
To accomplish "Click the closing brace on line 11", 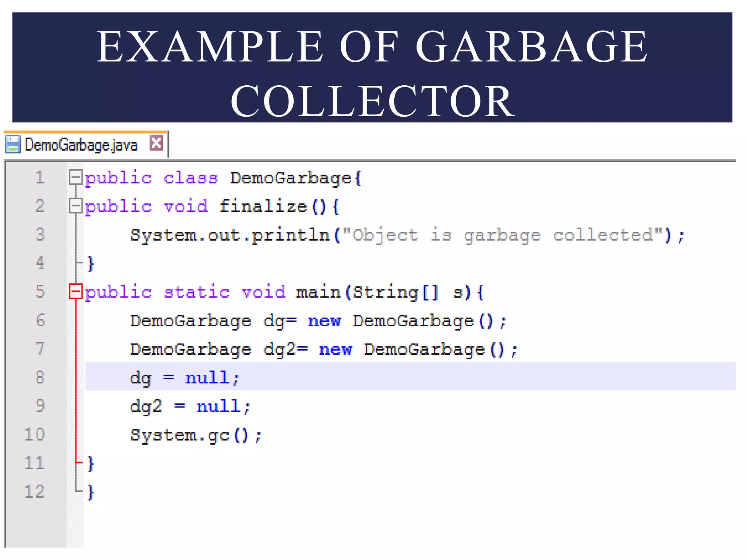I will point(91,464).
